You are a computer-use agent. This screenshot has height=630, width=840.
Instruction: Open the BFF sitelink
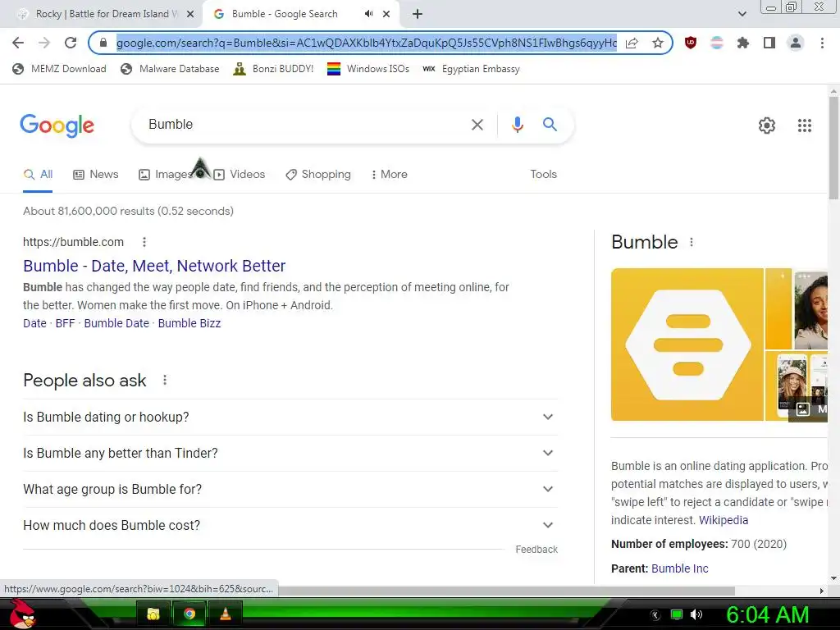[65, 323]
